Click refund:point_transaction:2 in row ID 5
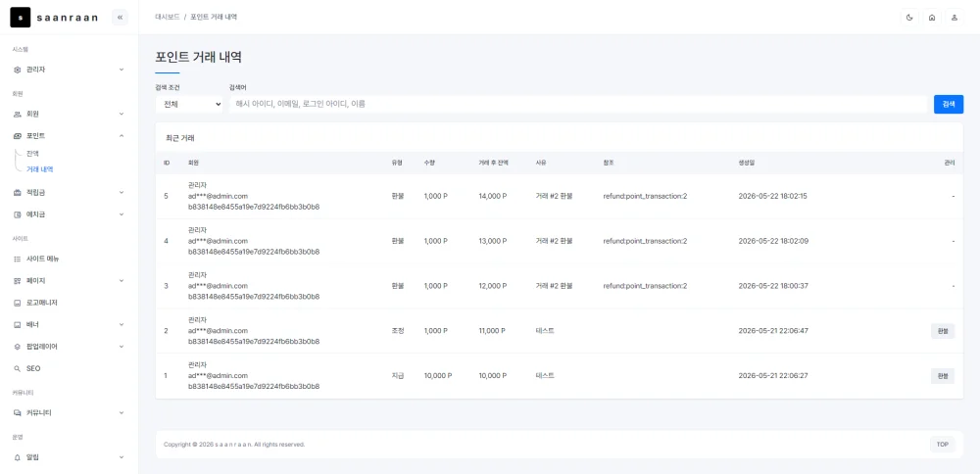Screen dimensions: 980x474 click(645, 196)
